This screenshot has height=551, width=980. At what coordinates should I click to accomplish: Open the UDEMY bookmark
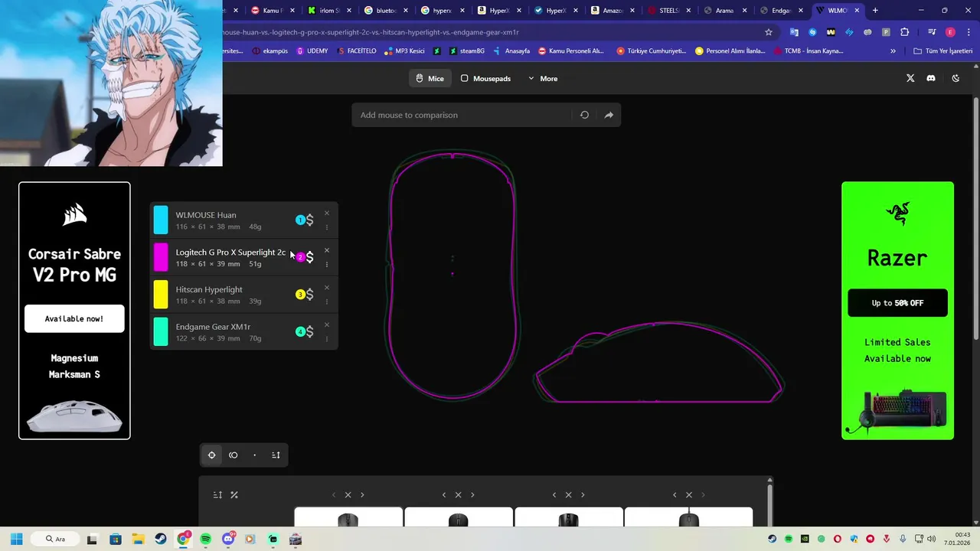tap(312, 51)
